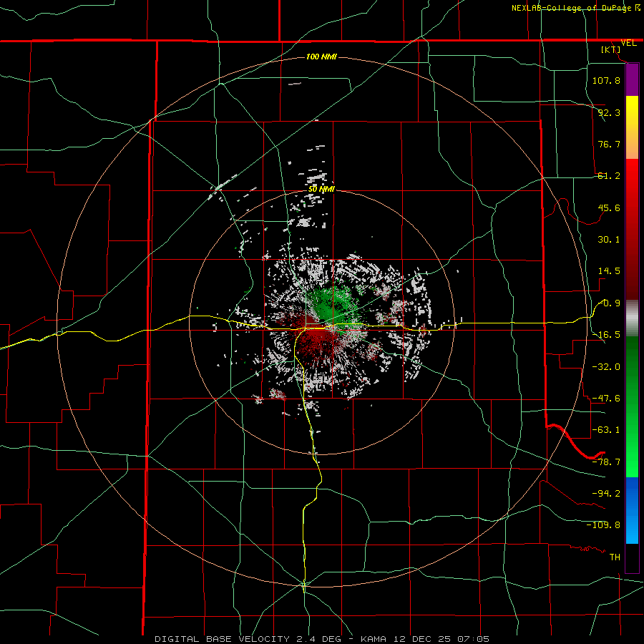This screenshot has height=644, width=644.
Task: Click the -16.5 velocity scale value
Action: pos(606,335)
